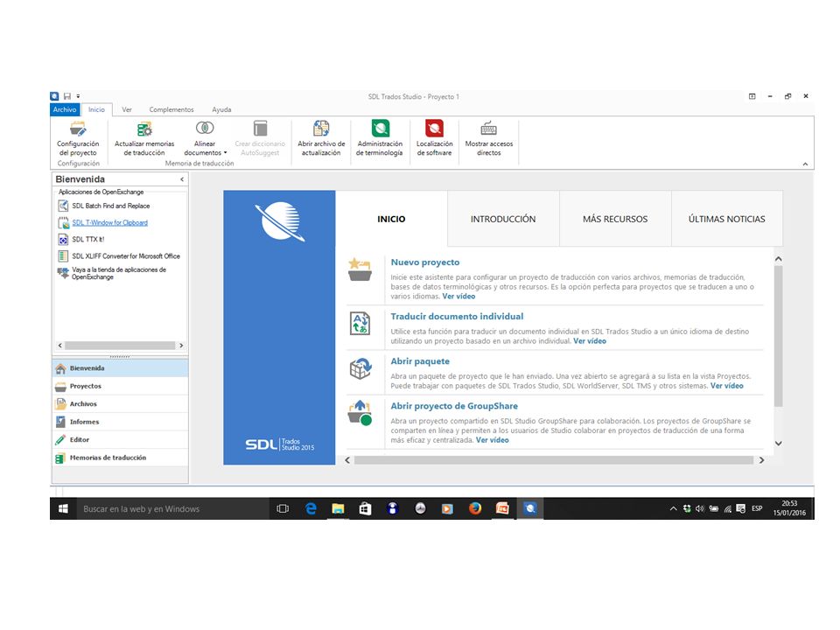Open SDL T-Window for Clipboard link

point(110,222)
